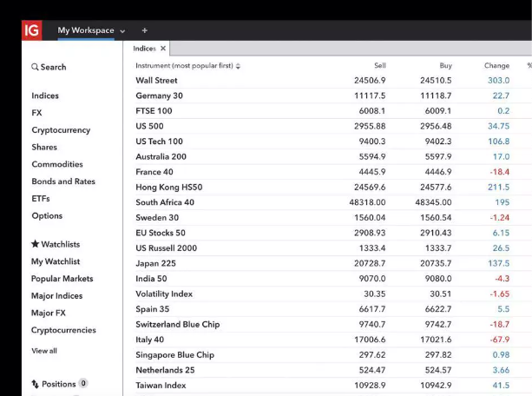Open Shares in the sidebar

44,147
